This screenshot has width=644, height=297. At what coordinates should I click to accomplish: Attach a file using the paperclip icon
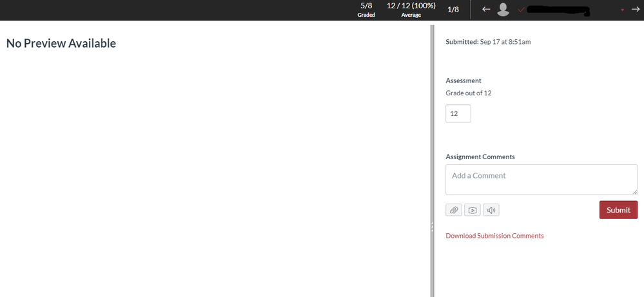coord(454,210)
